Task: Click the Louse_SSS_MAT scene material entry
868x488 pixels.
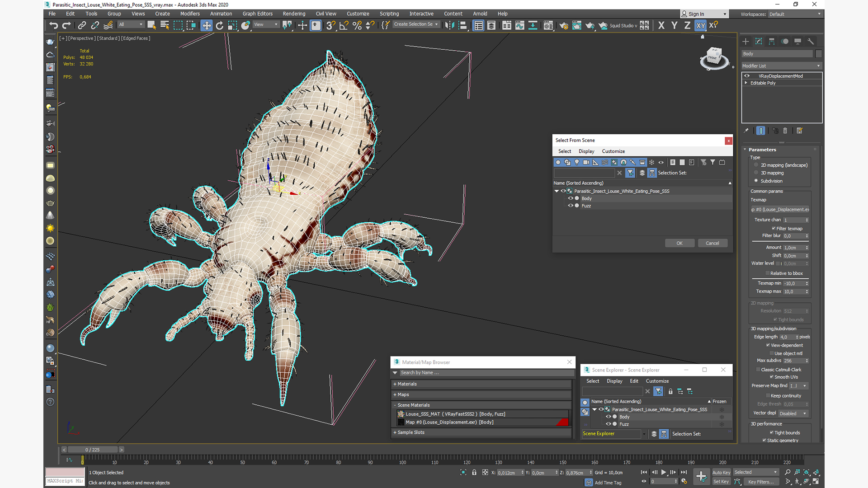Action: pos(454,413)
